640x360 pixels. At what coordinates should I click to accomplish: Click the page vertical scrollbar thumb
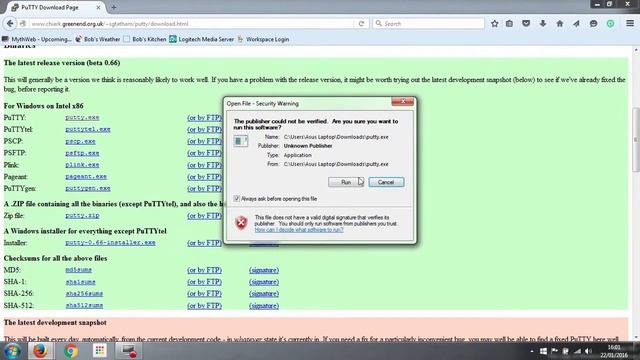point(636,140)
